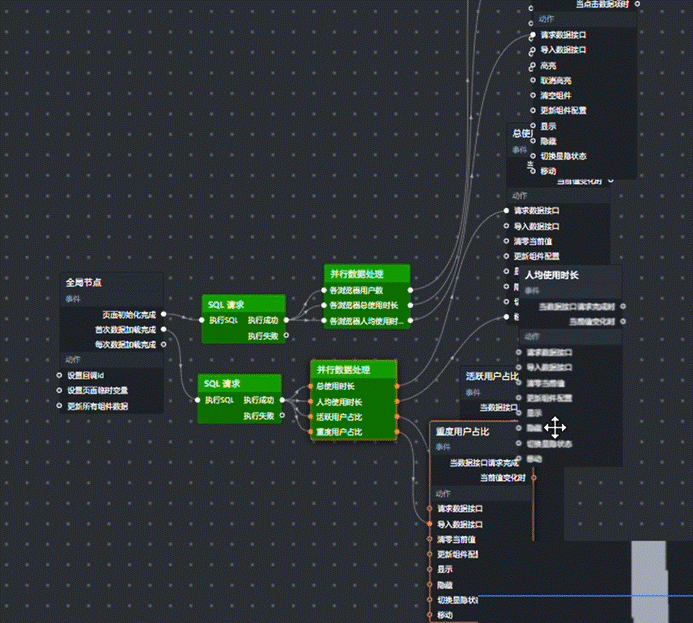Click 移动 action in 重度用户占比 node

pos(445,615)
